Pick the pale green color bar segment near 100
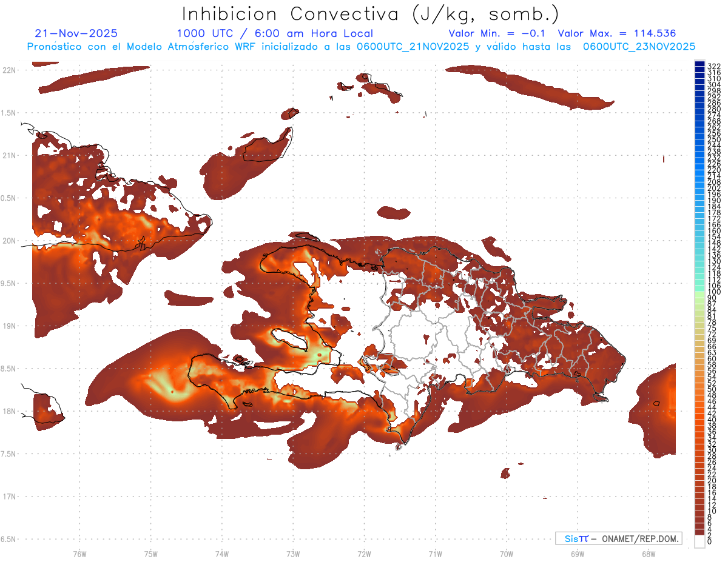Viewport: 728px width, 562px height. (x=699, y=295)
